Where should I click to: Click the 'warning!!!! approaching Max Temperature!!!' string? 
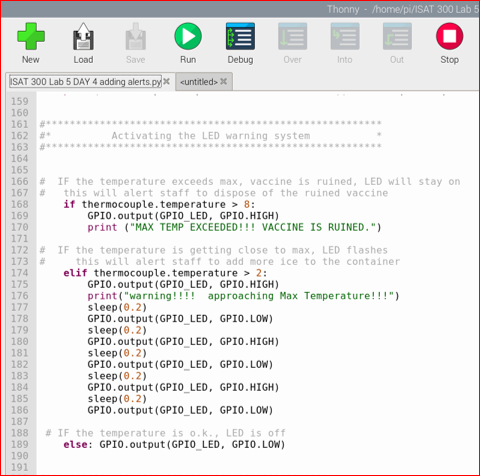point(259,296)
